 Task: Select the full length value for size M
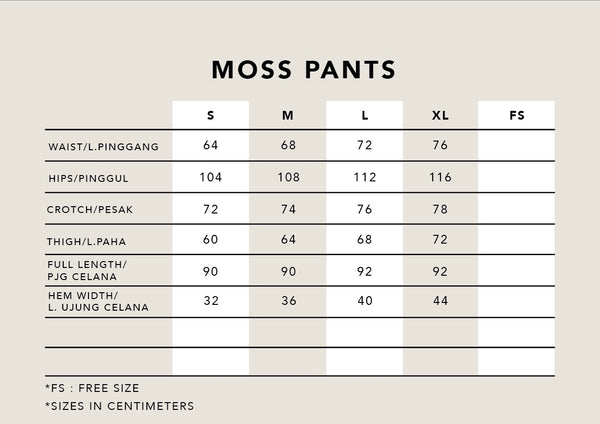[x=288, y=271]
